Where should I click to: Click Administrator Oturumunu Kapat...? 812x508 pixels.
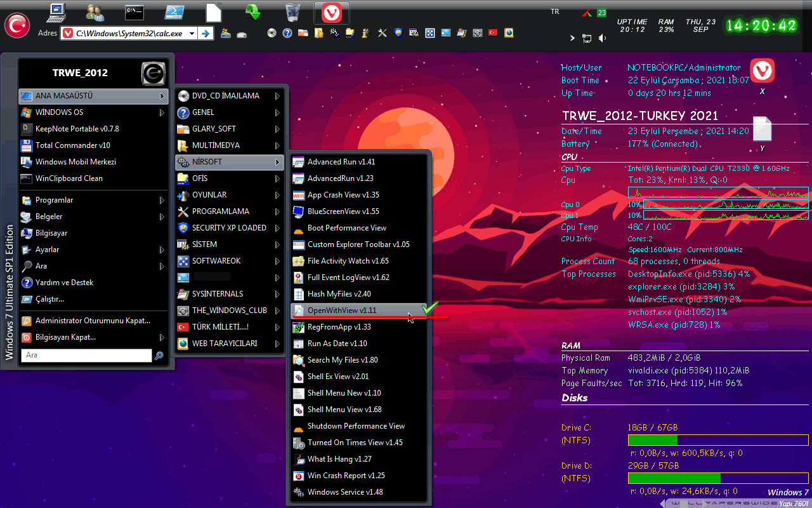tap(93, 321)
